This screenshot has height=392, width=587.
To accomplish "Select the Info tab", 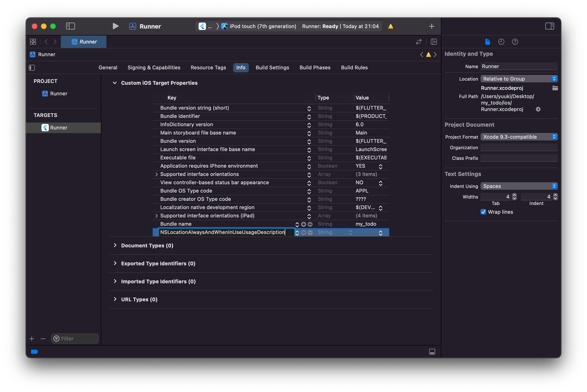I will tap(241, 67).
